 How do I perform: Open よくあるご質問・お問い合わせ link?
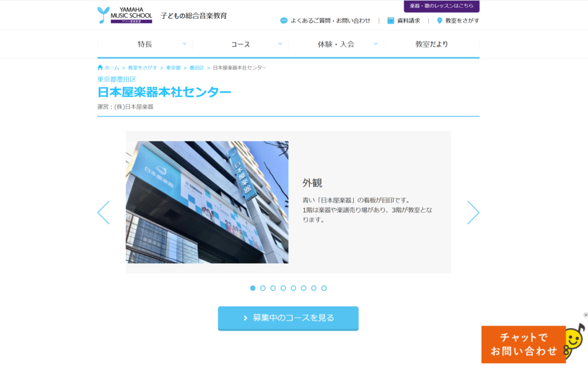coord(330,21)
